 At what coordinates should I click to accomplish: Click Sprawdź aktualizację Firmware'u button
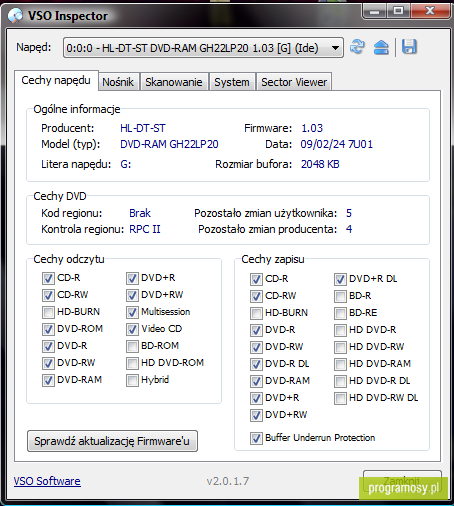tap(112, 441)
